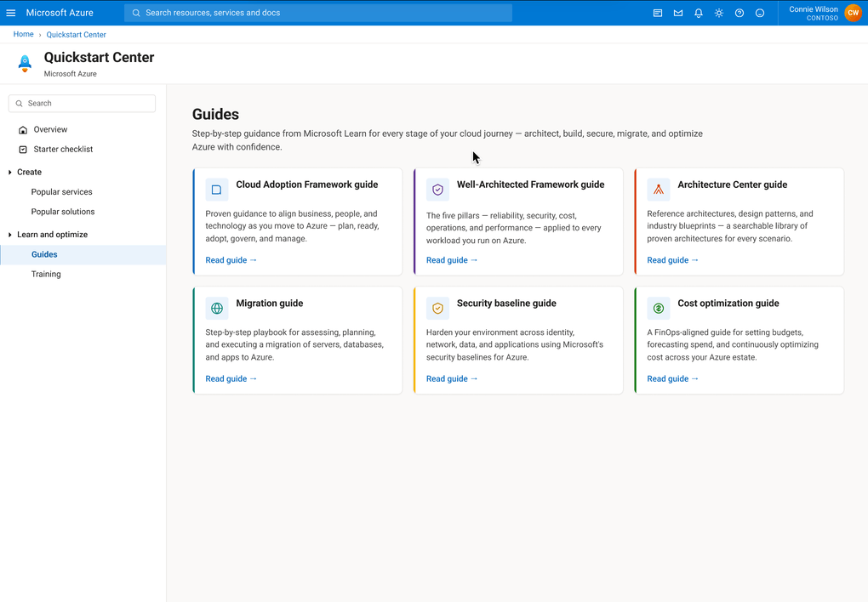Click the Cloud Adoption Framework guide title
The image size is (868, 602).
[x=306, y=185]
